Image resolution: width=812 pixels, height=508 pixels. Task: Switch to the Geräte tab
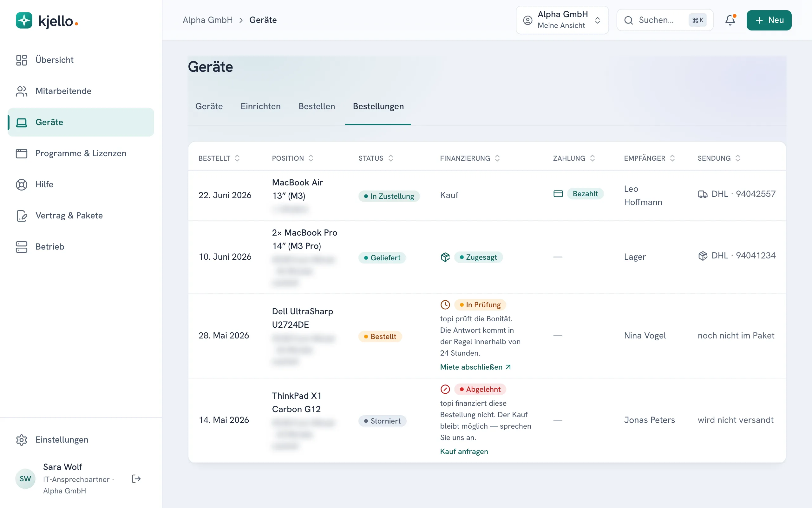[x=209, y=106]
